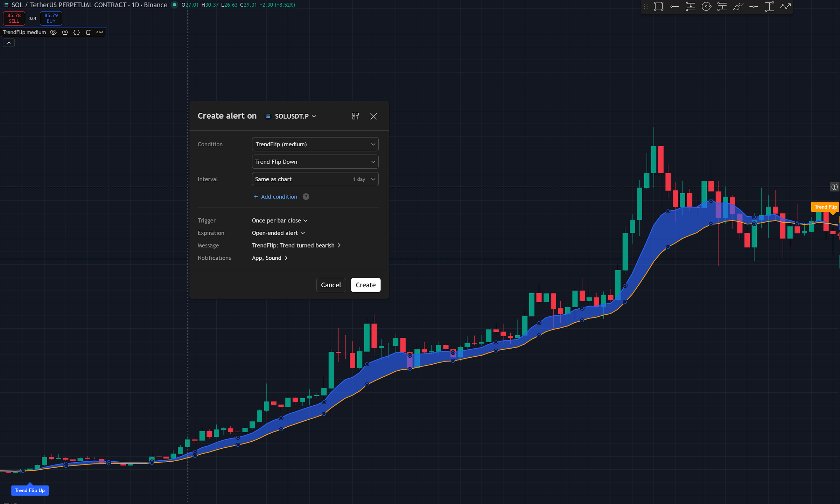
Task: Change the Open-ended alert expiration
Action: pos(278,233)
